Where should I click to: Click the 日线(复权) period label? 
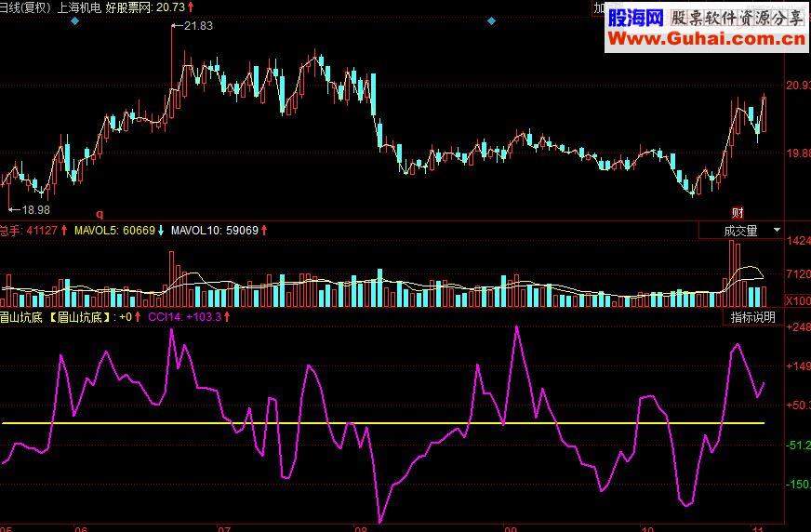point(25,7)
